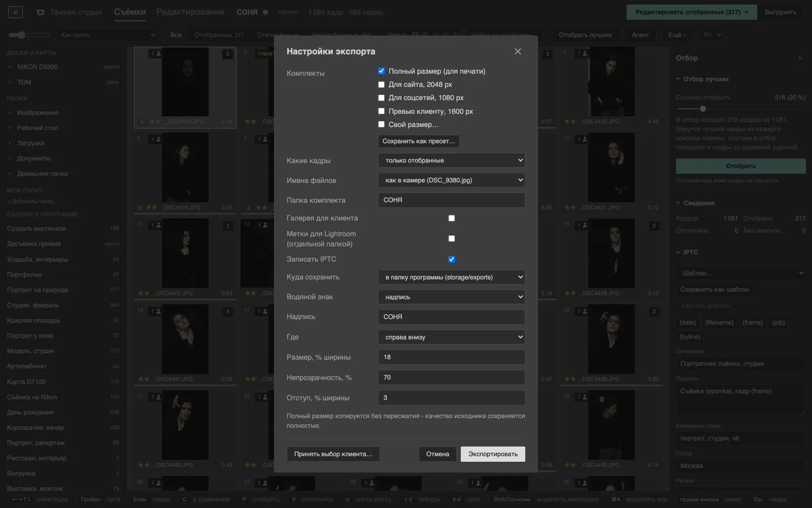Open the Куда сохранить dropdown
The height and width of the screenshot is (508, 812).
click(x=452, y=277)
